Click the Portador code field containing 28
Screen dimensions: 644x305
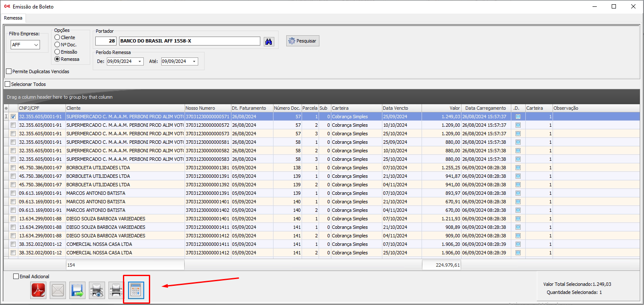point(106,41)
